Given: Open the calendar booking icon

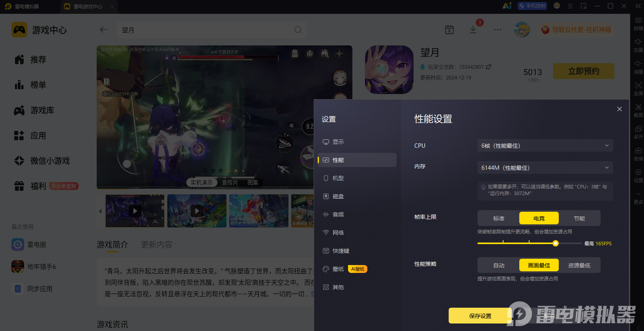Looking at the screenshot, I should (x=449, y=30).
